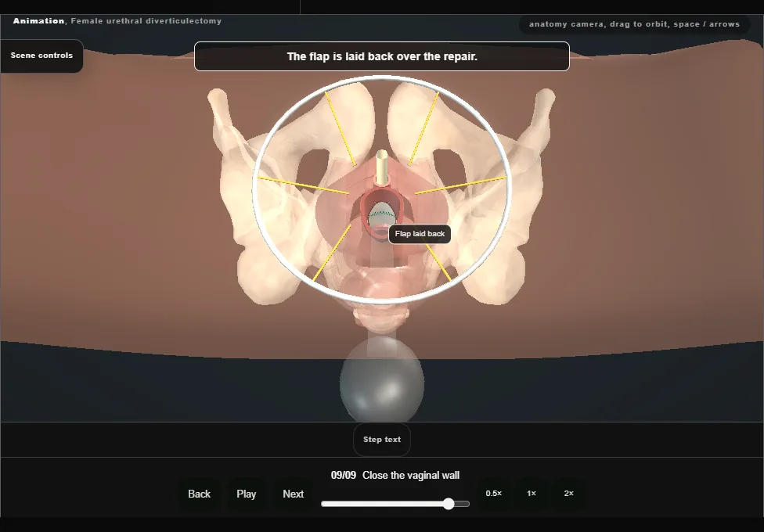
Task: Click the animation progress slider handle
Action: point(449,504)
